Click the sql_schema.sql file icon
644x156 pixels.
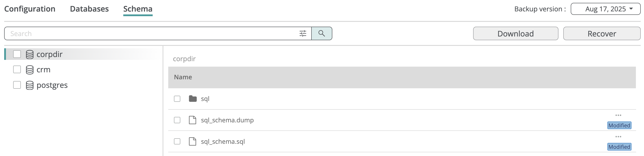pos(192,142)
